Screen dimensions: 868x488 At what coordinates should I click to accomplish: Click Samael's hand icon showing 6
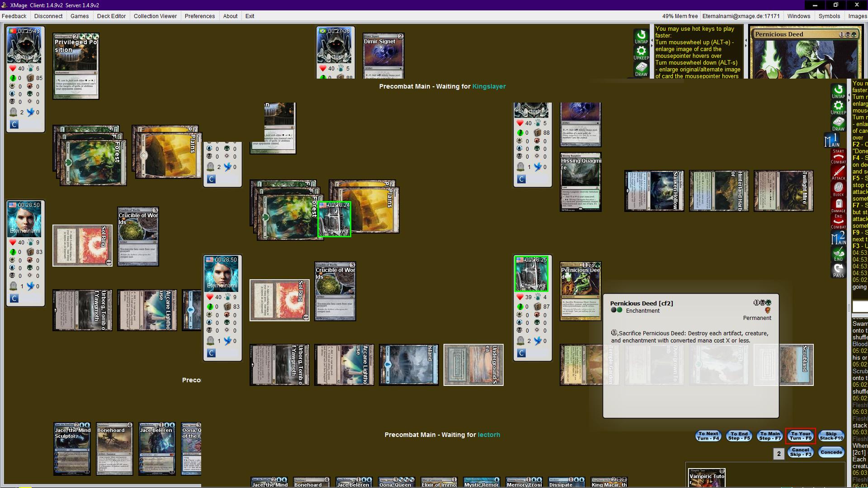[x=30, y=68]
